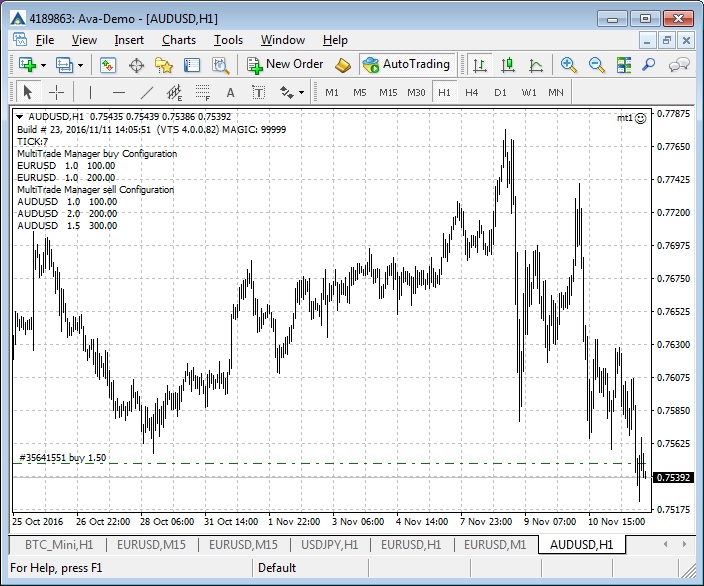Screen dimensions: 704x586
Task: Select the Horizontal Line drawing tool
Action: [119, 93]
